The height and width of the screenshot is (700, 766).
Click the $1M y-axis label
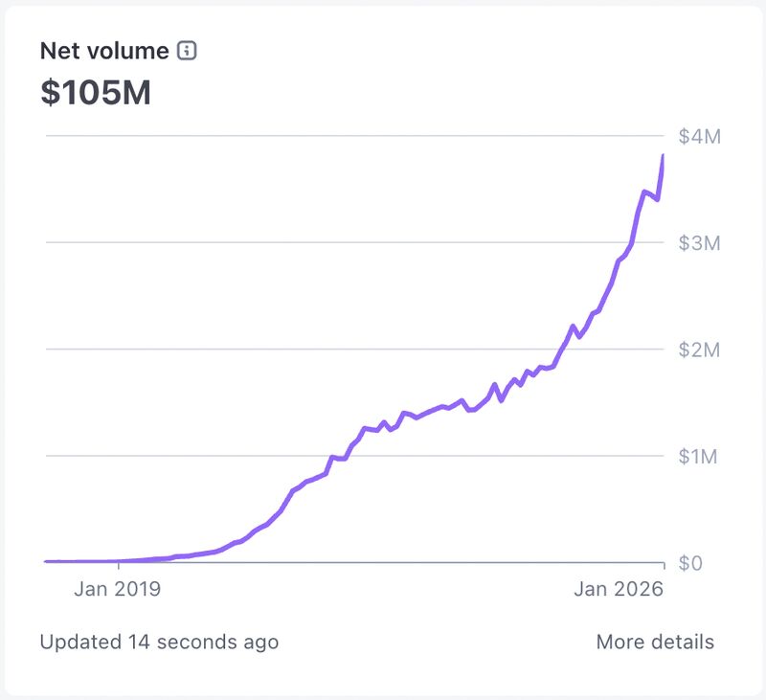click(698, 457)
